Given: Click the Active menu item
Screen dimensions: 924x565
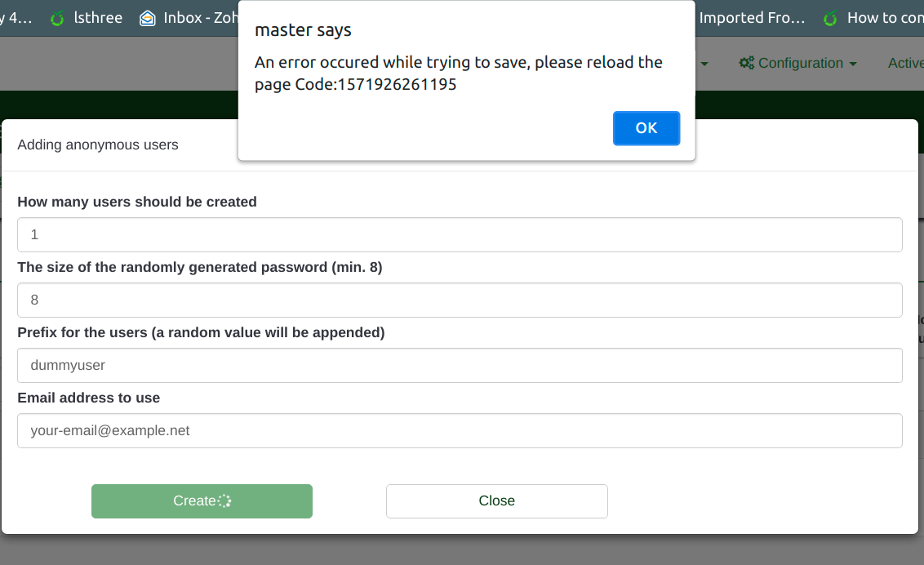Looking at the screenshot, I should [905, 63].
